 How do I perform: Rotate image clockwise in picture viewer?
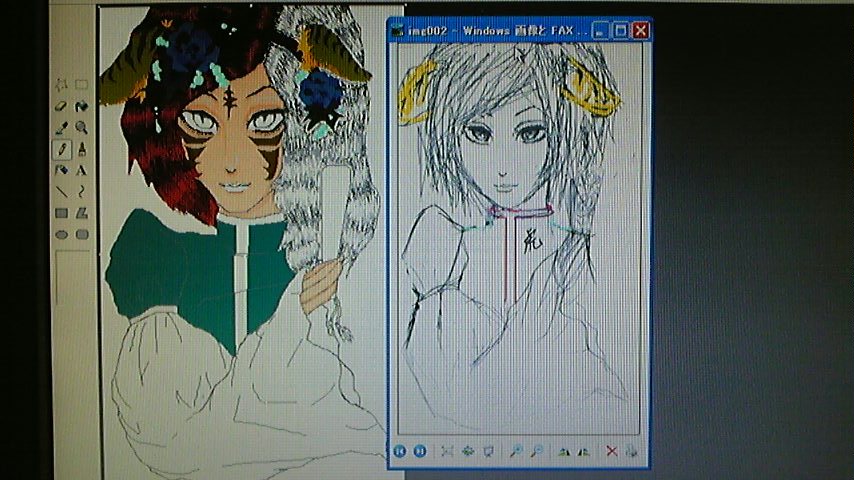pos(564,451)
